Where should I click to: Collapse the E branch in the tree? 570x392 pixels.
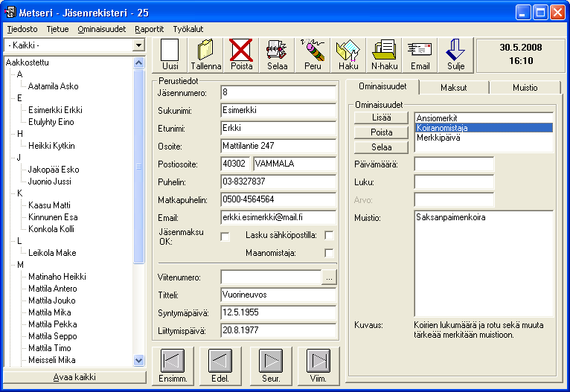point(19,98)
